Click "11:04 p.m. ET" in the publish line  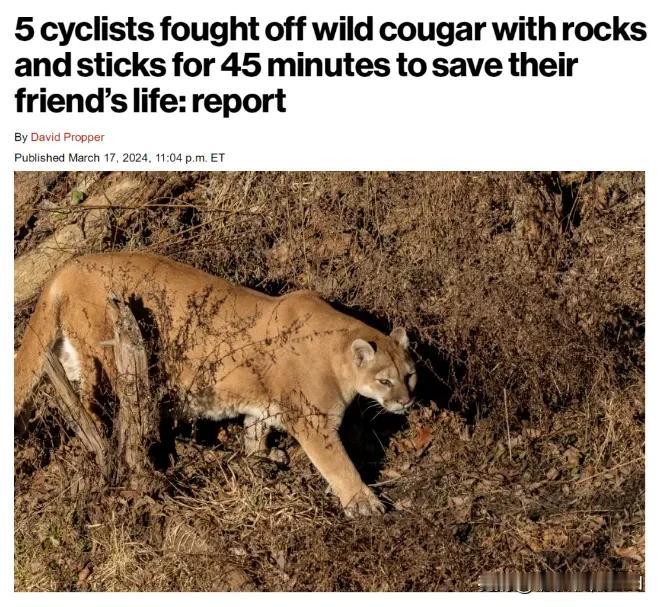click(x=190, y=158)
